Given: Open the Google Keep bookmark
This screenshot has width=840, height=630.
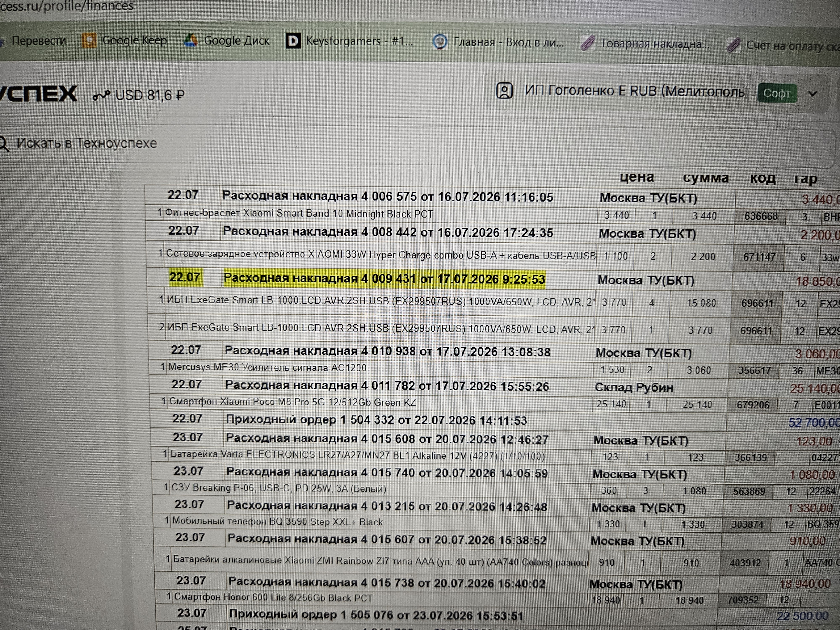Looking at the screenshot, I should click(125, 40).
